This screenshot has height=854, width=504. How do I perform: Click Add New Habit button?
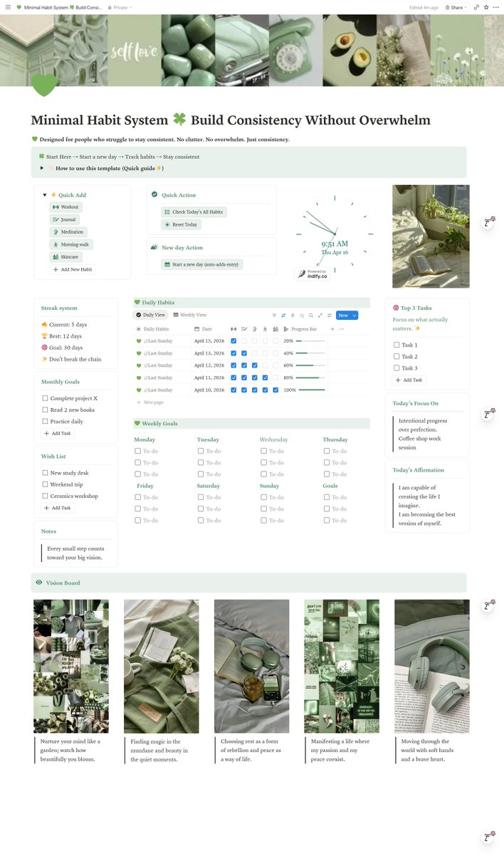tap(73, 269)
